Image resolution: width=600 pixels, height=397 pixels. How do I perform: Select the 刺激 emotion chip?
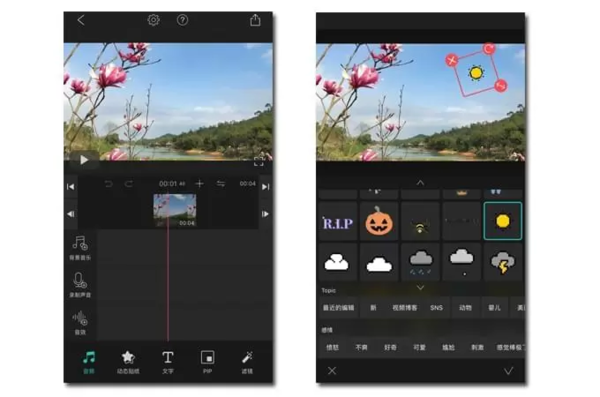click(x=477, y=347)
